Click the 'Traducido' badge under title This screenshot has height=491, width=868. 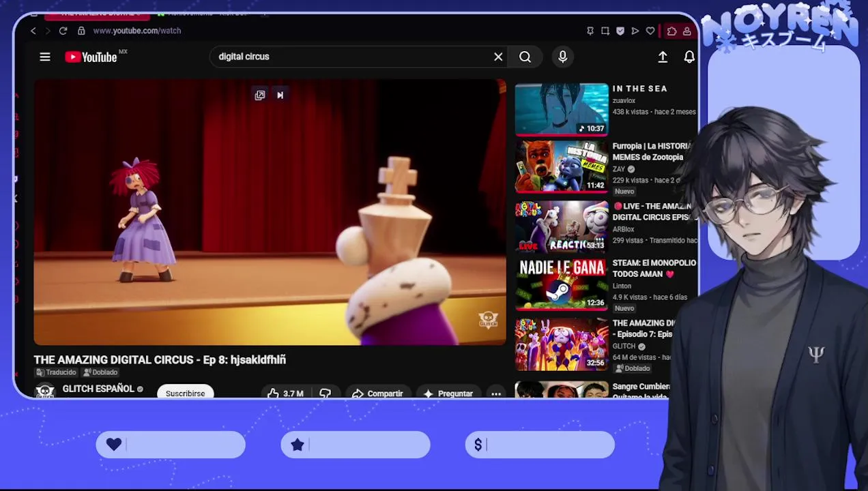click(56, 372)
